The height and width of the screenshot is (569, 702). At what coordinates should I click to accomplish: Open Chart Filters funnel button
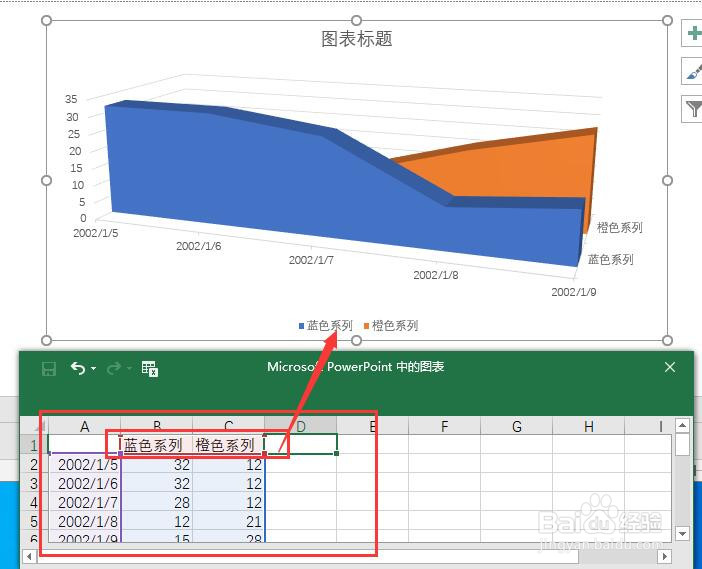click(x=693, y=108)
